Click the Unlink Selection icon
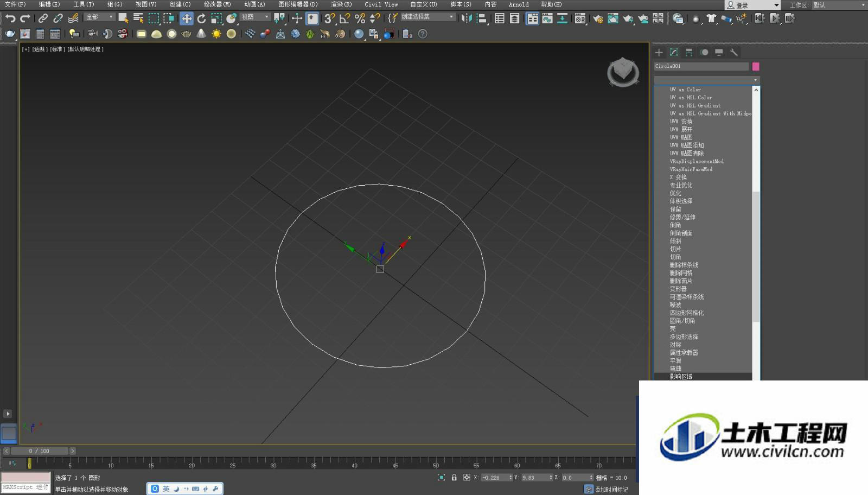The image size is (868, 495). (58, 18)
